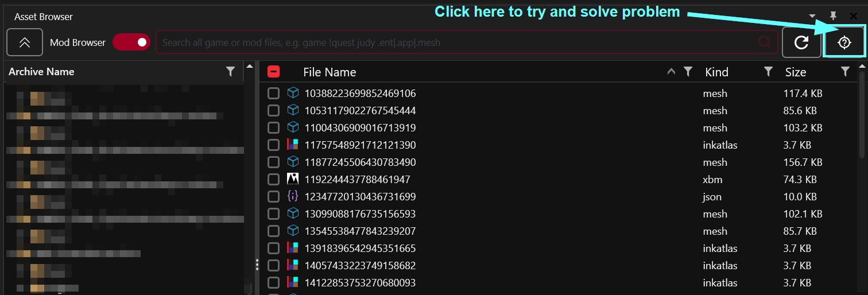Image resolution: width=868 pixels, height=295 pixels.
Task: Open the Kind column filter
Action: 768,72
